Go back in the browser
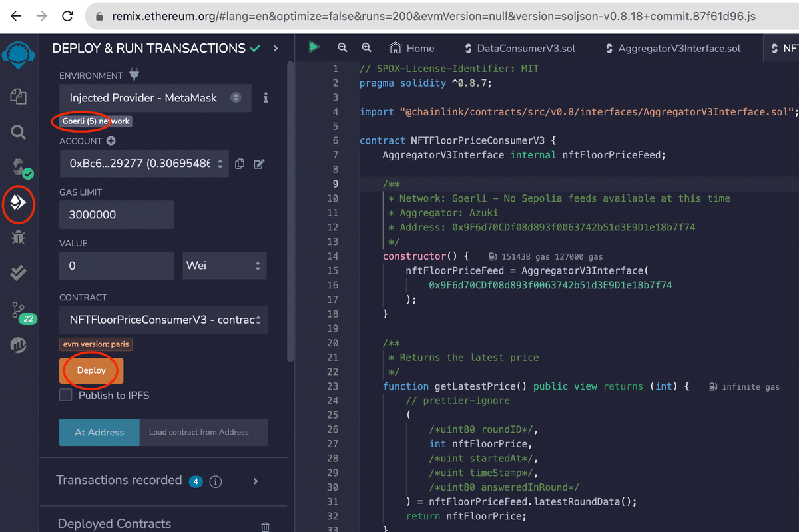The width and height of the screenshot is (799, 532). tap(16, 16)
